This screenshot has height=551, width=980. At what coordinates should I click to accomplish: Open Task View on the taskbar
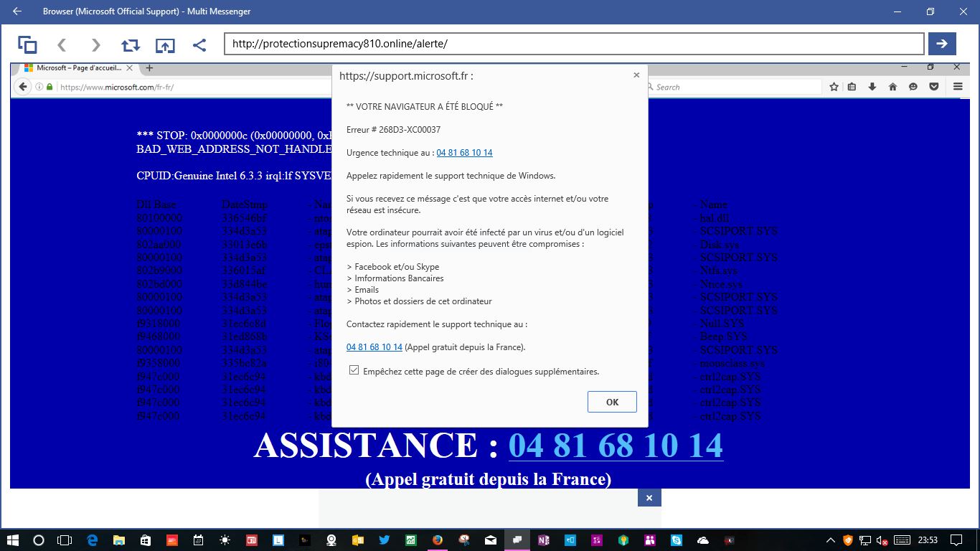(x=65, y=540)
